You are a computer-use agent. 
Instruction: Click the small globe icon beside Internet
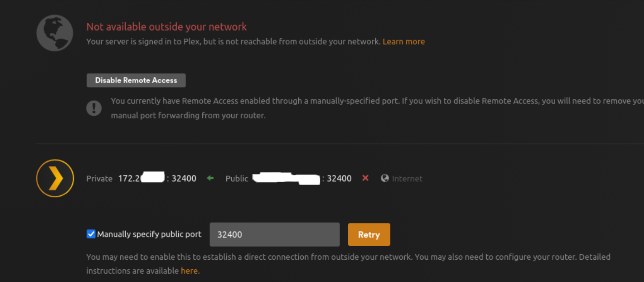pyautogui.click(x=384, y=178)
